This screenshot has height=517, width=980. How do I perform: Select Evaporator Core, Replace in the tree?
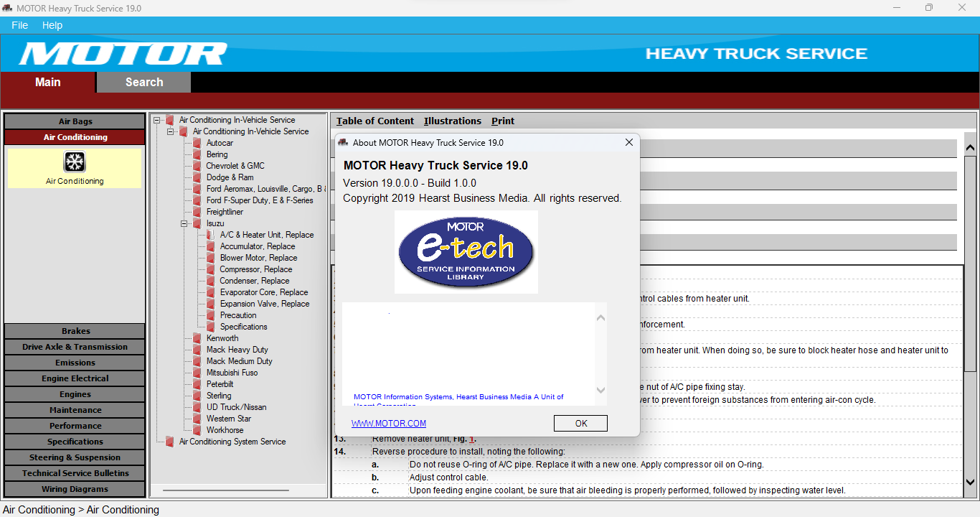pos(264,292)
